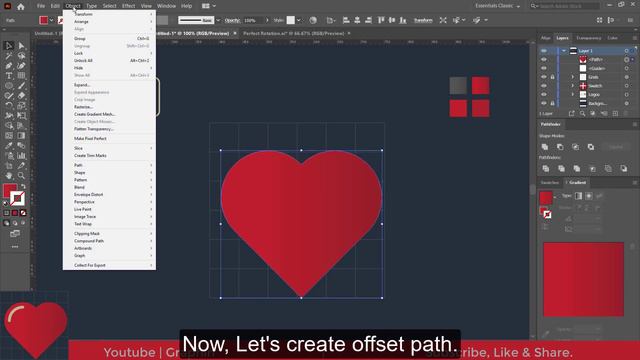The height and width of the screenshot is (360, 640).
Task: Choose Linear gradient type icon
Action: pyautogui.click(x=579, y=196)
